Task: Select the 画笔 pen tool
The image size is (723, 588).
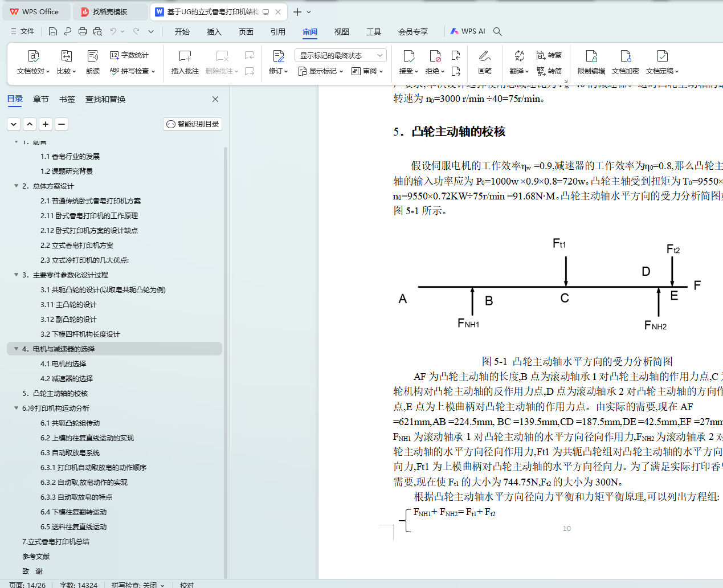Action: point(485,62)
